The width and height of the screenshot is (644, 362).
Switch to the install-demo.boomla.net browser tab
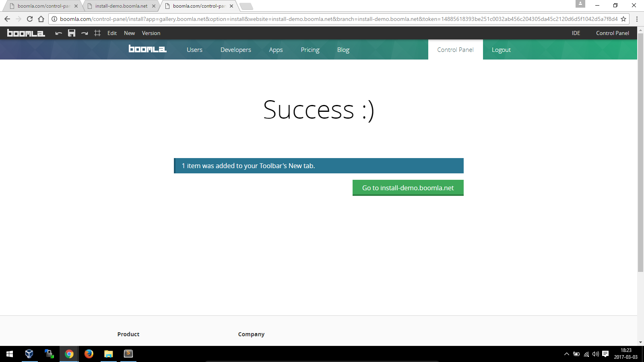(121, 6)
